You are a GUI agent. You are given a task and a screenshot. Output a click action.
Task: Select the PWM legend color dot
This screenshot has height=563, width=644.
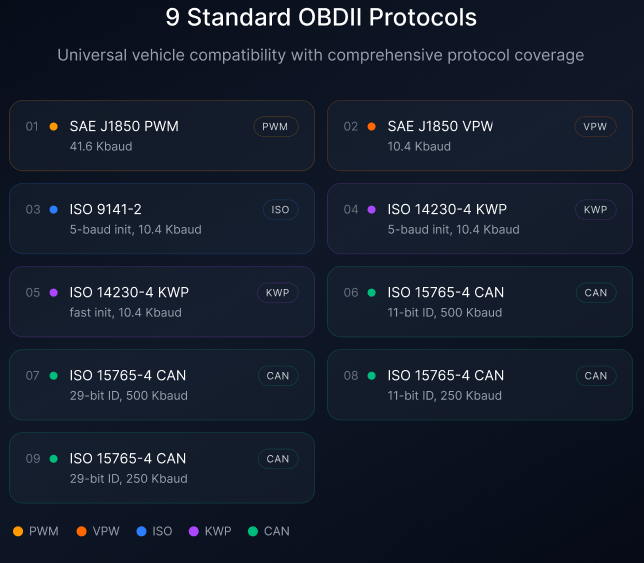pos(18,531)
